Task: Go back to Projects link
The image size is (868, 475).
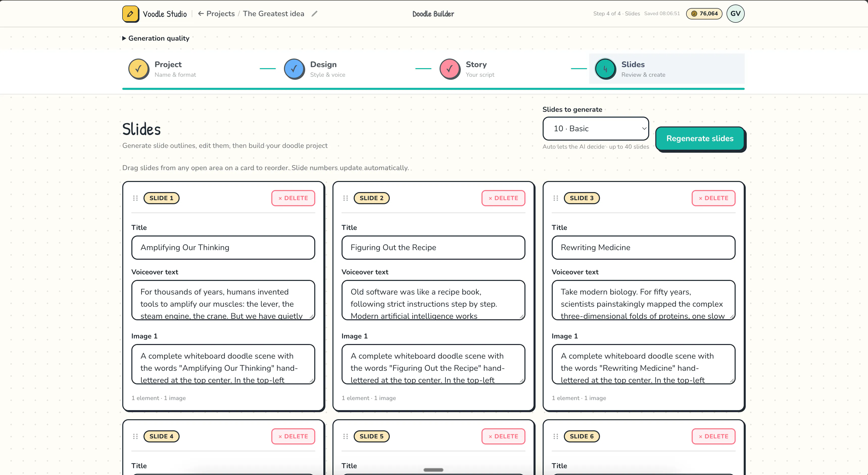Action: (216, 14)
